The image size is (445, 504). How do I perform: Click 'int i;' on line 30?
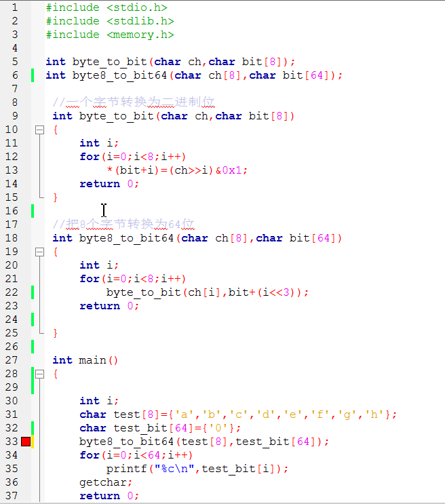99,401
